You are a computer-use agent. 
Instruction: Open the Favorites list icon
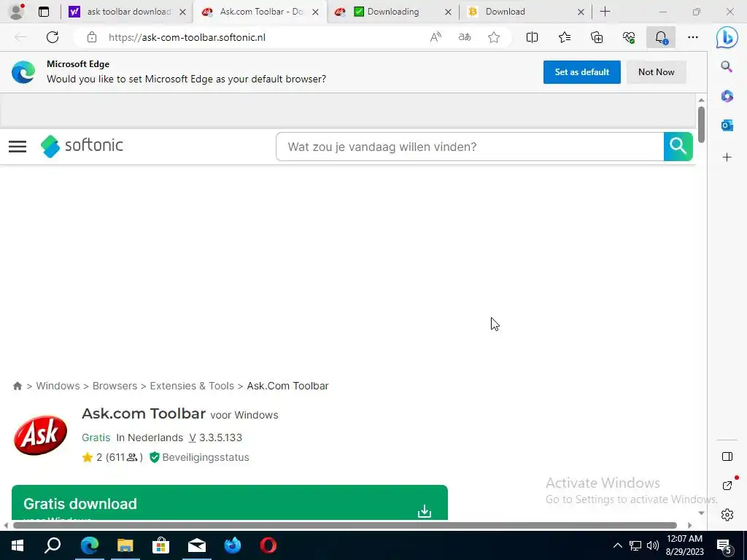coord(565,37)
